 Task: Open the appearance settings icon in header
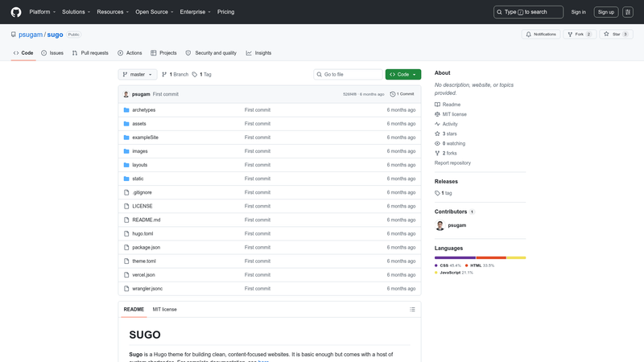pos(628,12)
